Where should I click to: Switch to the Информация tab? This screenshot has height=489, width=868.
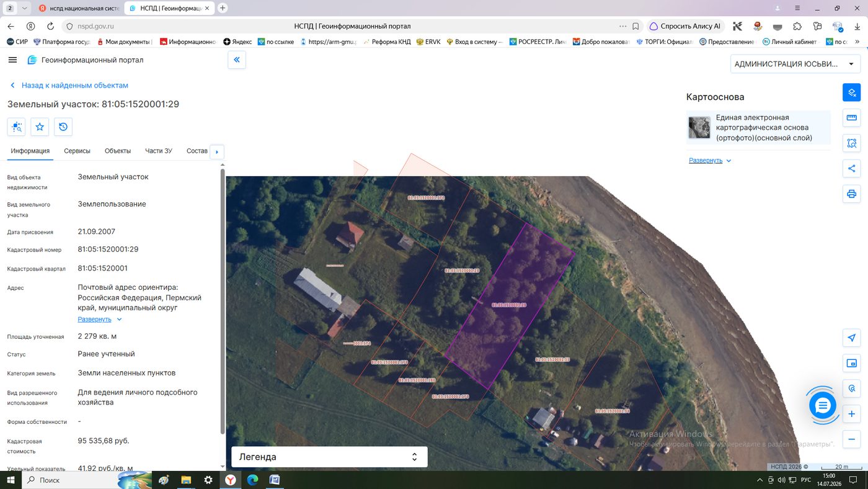30,151
